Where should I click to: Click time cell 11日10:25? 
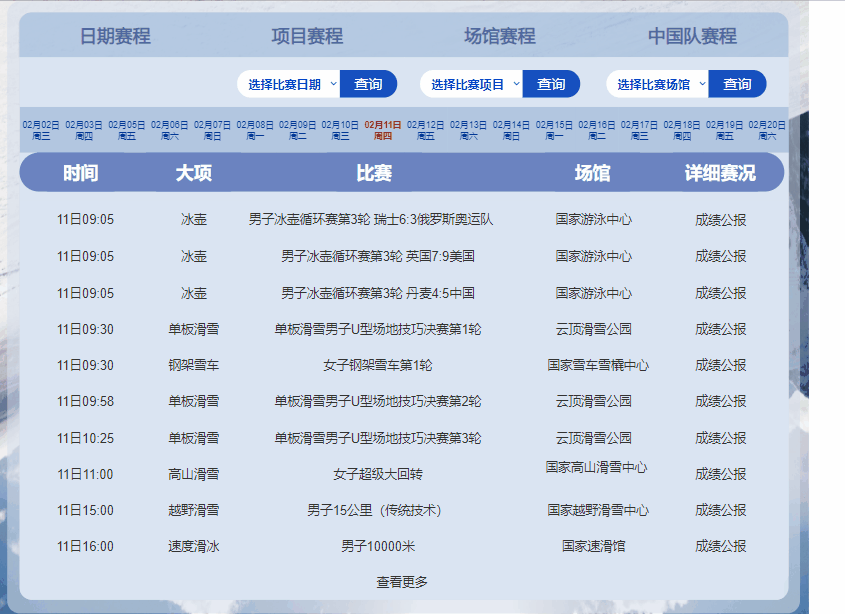pyautogui.click(x=85, y=438)
